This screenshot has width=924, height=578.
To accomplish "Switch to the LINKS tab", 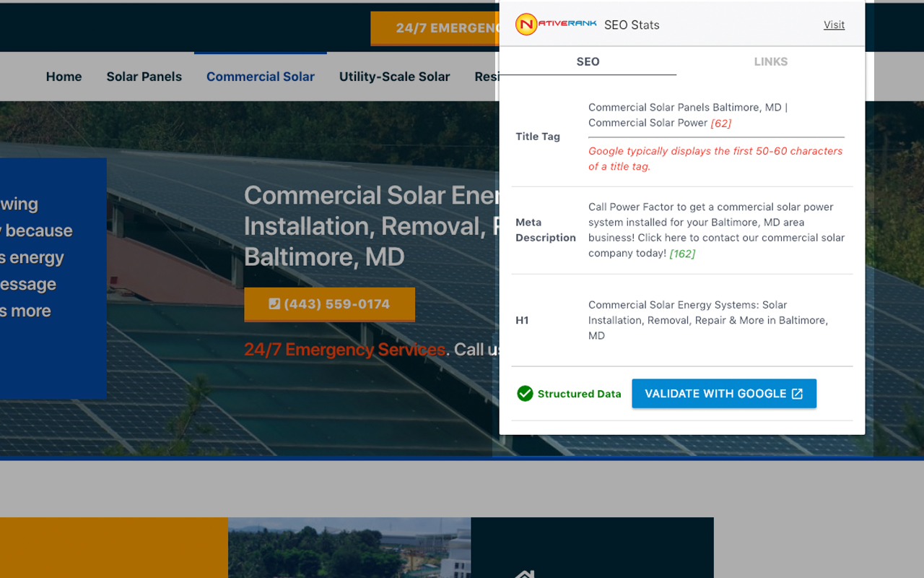I will (x=771, y=61).
